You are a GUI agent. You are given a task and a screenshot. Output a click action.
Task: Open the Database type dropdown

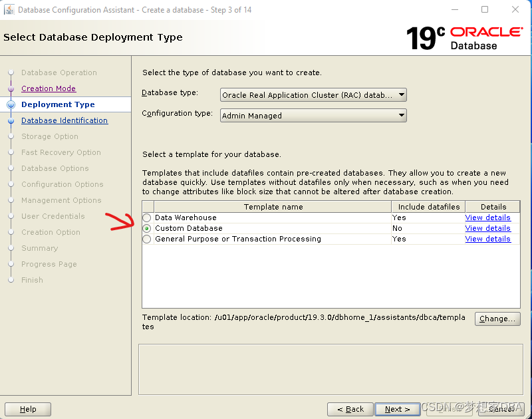[x=313, y=95]
